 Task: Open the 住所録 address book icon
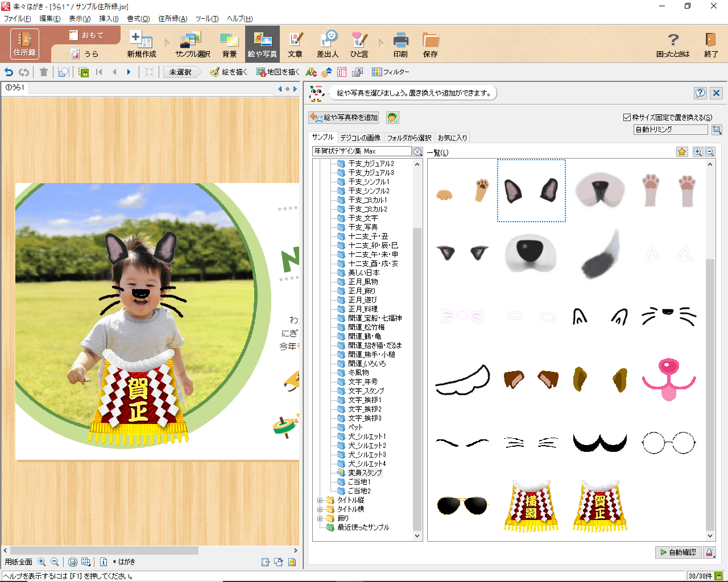point(24,44)
